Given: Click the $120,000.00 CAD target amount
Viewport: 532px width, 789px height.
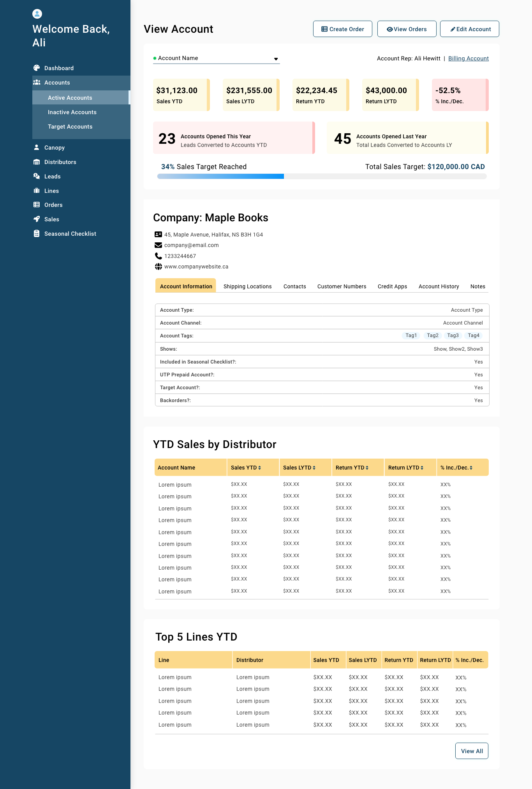Looking at the screenshot, I should pyautogui.click(x=456, y=167).
